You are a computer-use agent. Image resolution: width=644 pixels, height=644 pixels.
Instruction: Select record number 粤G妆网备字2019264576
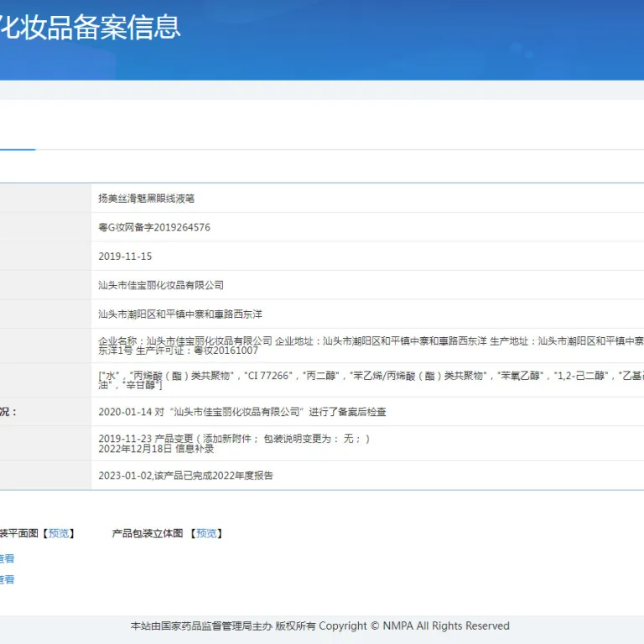[154, 227]
